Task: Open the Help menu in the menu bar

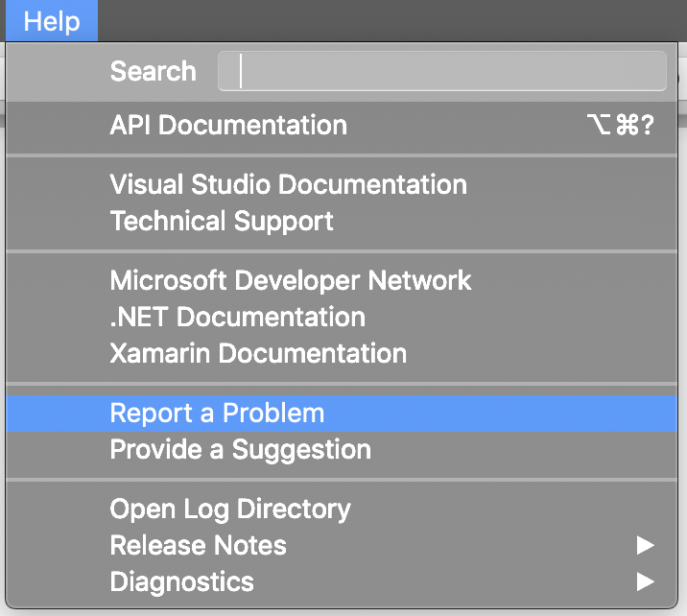Action: [x=52, y=21]
